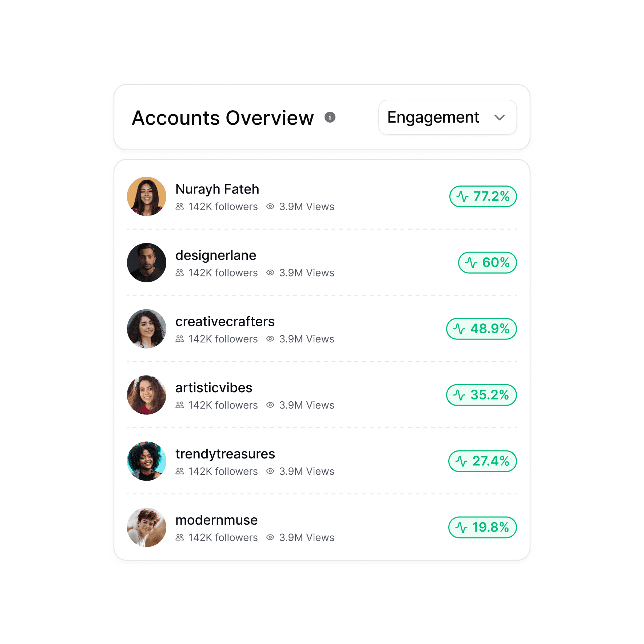644x644 pixels.
Task: Open the Engagement dropdown
Action: click(x=448, y=117)
